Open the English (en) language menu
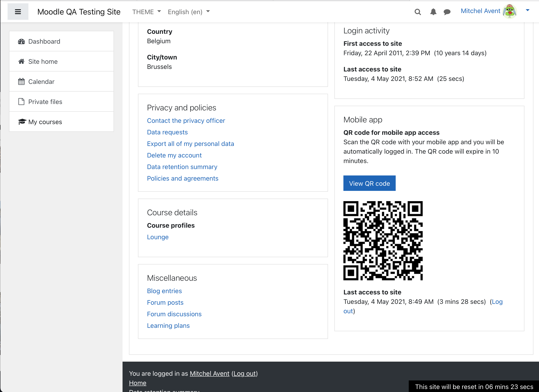The image size is (539, 392). coord(189,12)
